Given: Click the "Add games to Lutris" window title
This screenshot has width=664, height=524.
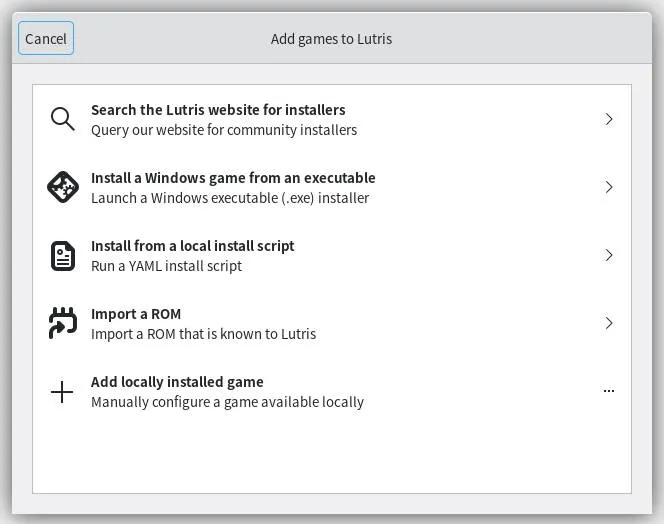Looking at the screenshot, I should tap(331, 39).
